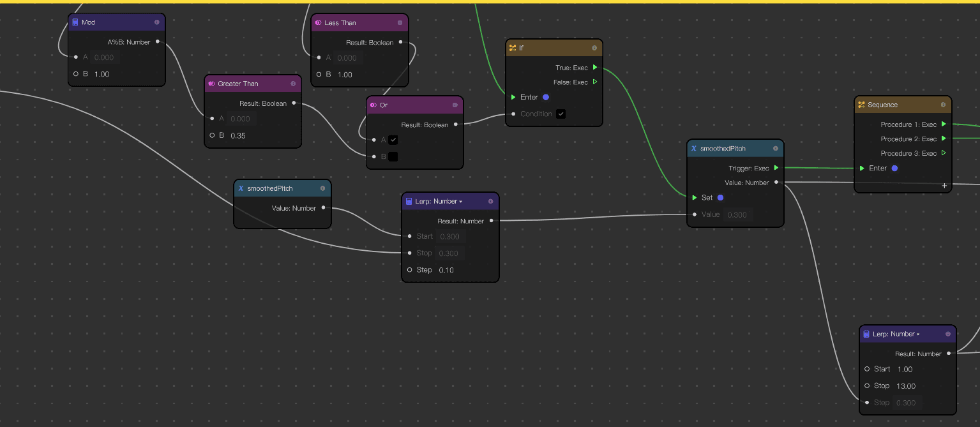This screenshot has width=980, height=427.
Task: Click the Less Than node B value 1.00 field
Action: pos(345,75)
